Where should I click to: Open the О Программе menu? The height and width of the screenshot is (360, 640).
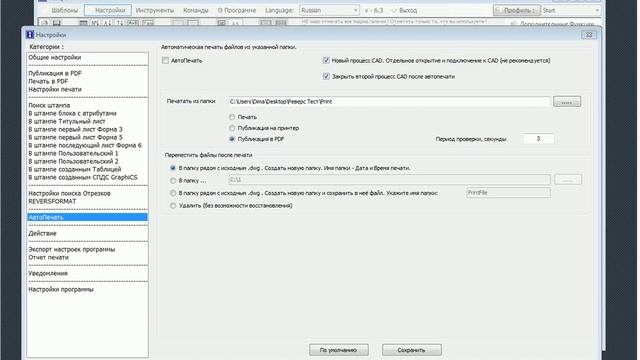click(237, 10)
